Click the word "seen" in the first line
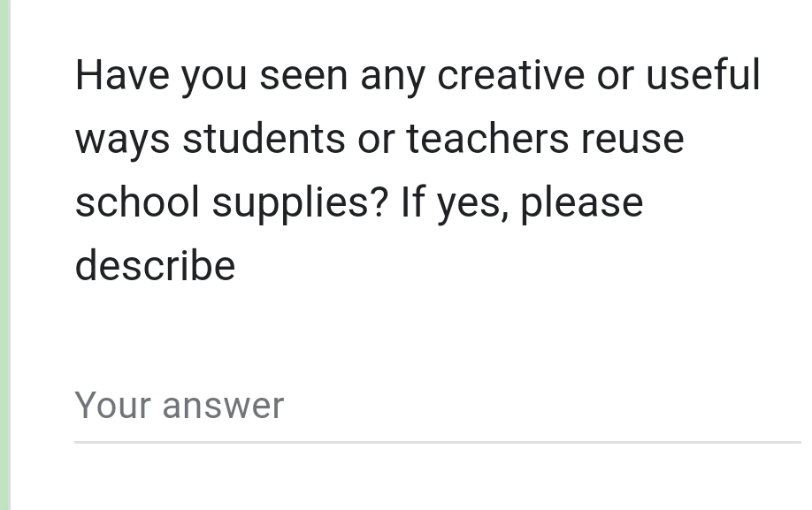 [x=303, y=75]
